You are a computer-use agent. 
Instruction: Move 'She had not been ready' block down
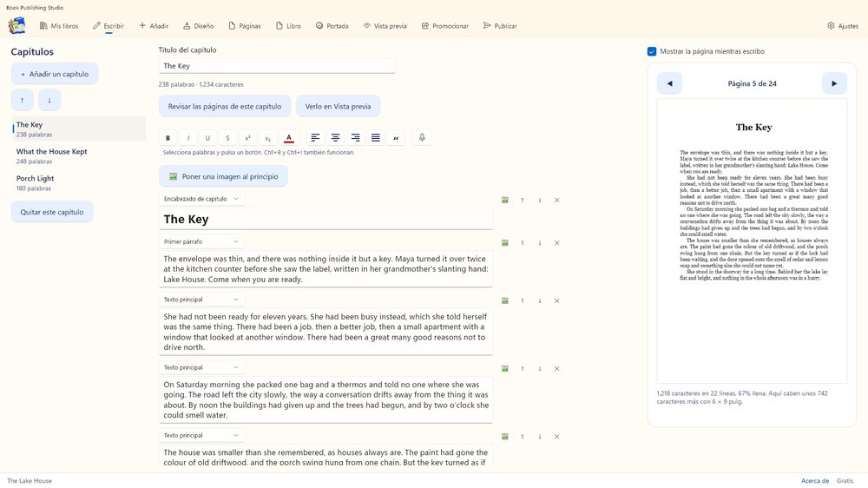[x=540, y=300]
